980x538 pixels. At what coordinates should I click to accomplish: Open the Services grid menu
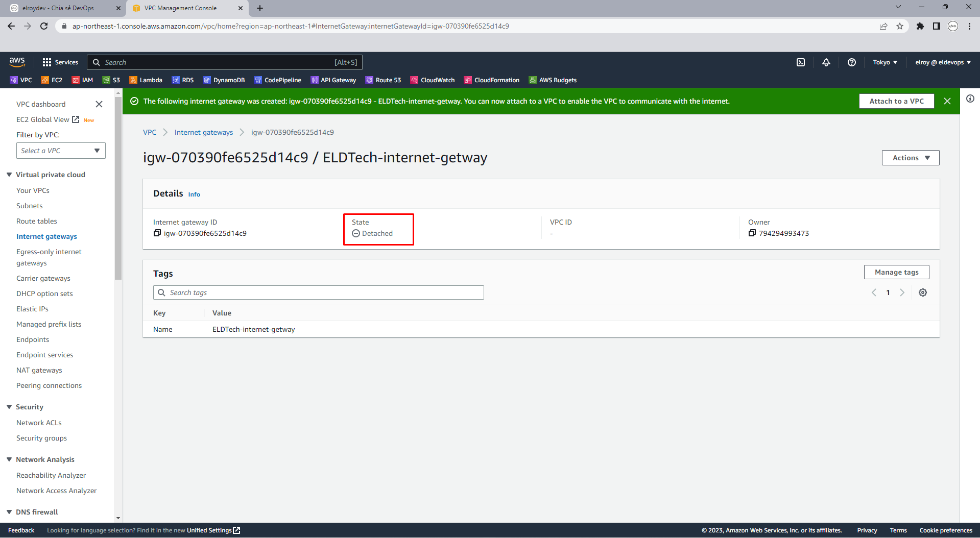point(60,62)
